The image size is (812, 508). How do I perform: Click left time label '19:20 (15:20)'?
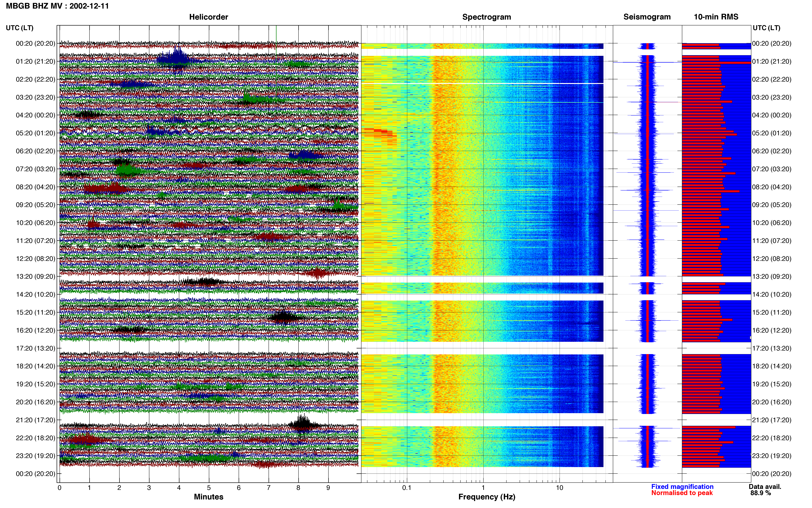(36, 384)
